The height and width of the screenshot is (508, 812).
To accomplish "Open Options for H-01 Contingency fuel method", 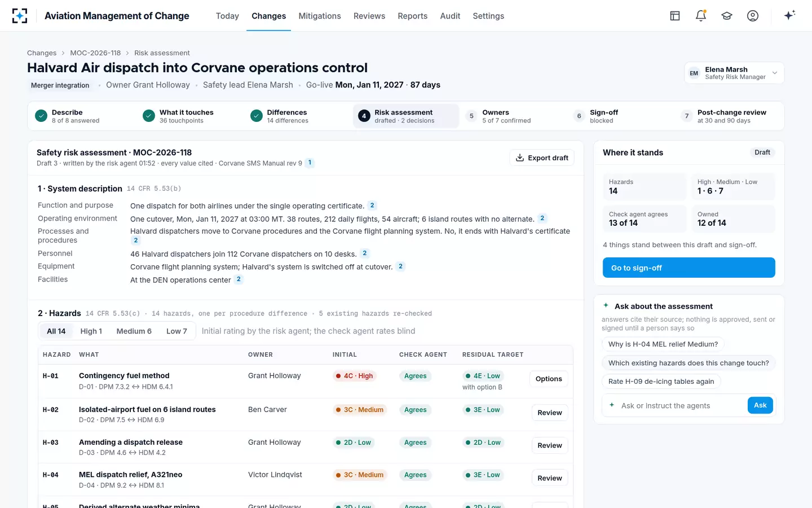I will pyautogui.click(x=549, y=379).
